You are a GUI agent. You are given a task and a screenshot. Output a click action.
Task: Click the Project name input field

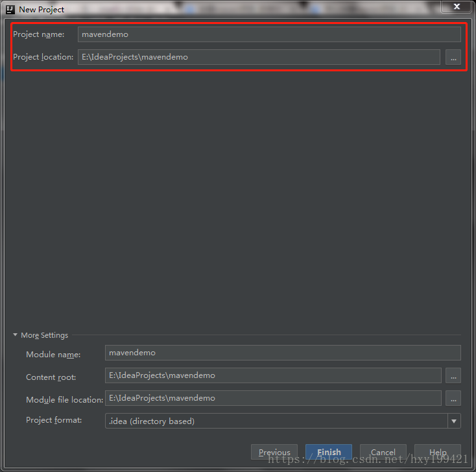coord(269,34)
